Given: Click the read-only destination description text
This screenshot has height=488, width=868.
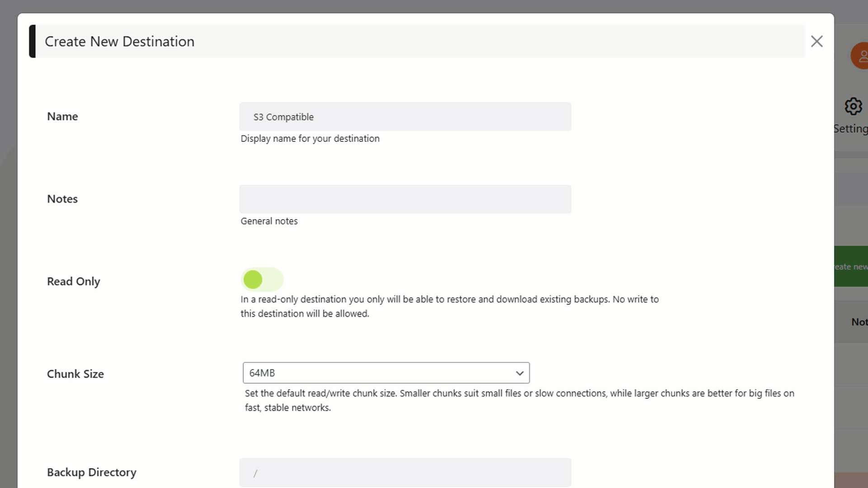Looking at the screenshot, I should point(450,306).
